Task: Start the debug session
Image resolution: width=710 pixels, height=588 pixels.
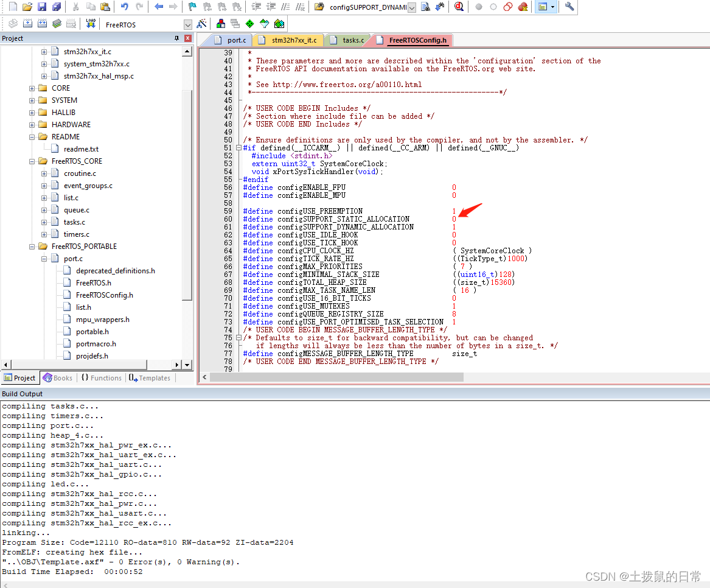Action: pyautogui.click(x=459, y=7)
